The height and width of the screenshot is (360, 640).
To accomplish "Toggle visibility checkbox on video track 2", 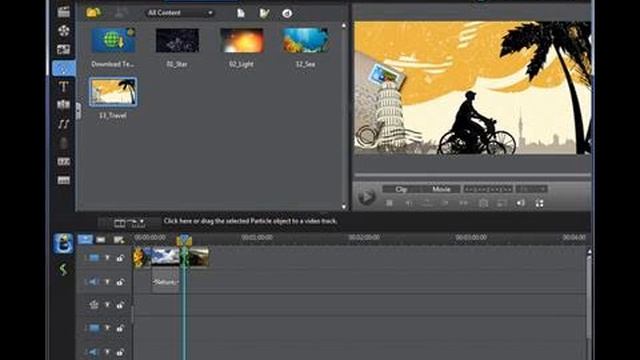I will click(107, 328).
